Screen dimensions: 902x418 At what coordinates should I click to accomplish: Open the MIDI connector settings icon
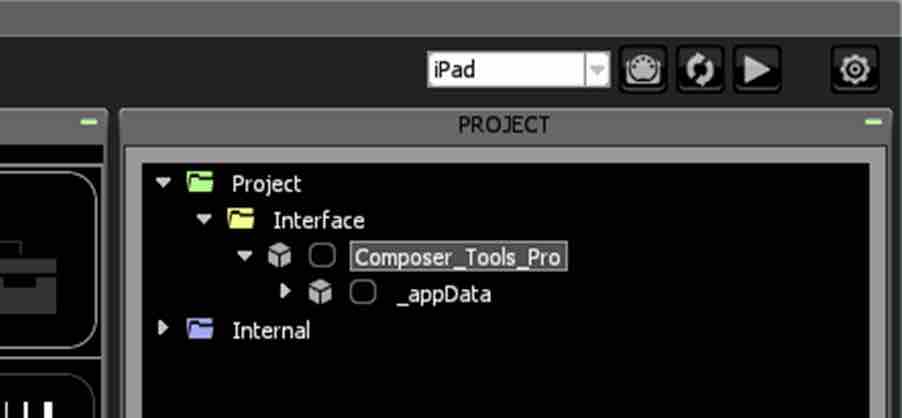pos(643,69)
